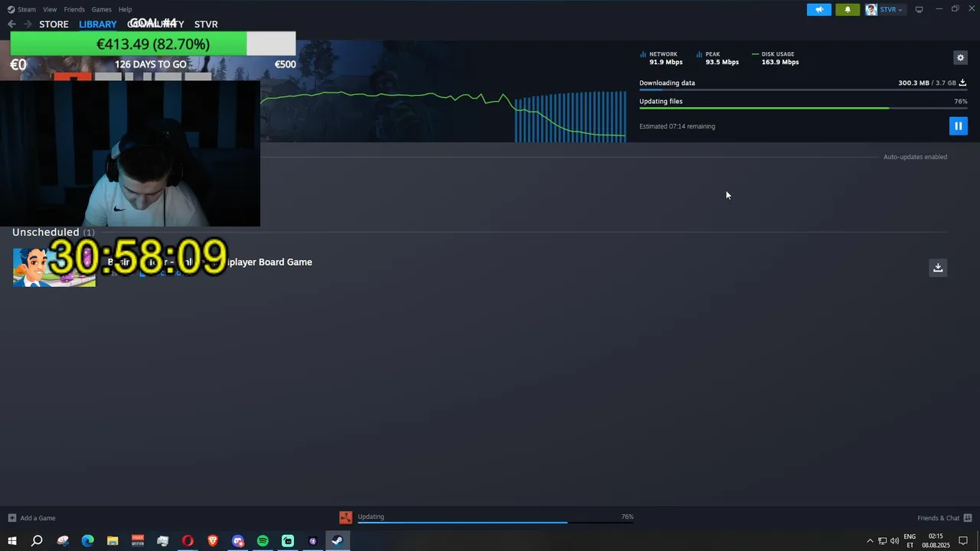This screenshot has width=980, height=551.
Task: Click the Steam logo in the menu bar
Action: click(11, 9)
